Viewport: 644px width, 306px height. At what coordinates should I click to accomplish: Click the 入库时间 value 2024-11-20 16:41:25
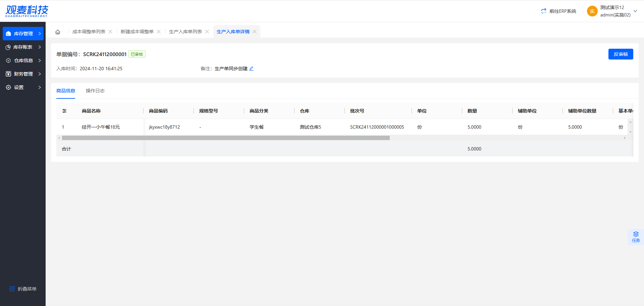101,69
